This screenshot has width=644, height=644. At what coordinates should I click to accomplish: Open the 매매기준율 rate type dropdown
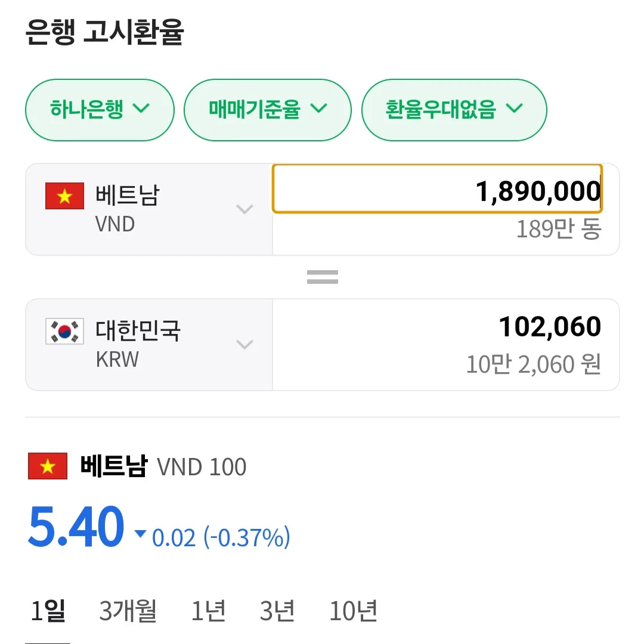coord(267,110)
